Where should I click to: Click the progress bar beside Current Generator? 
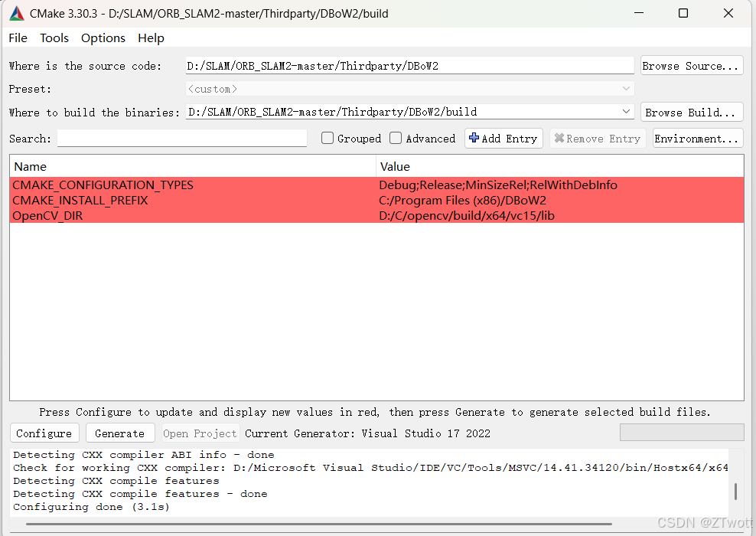pos(681,433)
